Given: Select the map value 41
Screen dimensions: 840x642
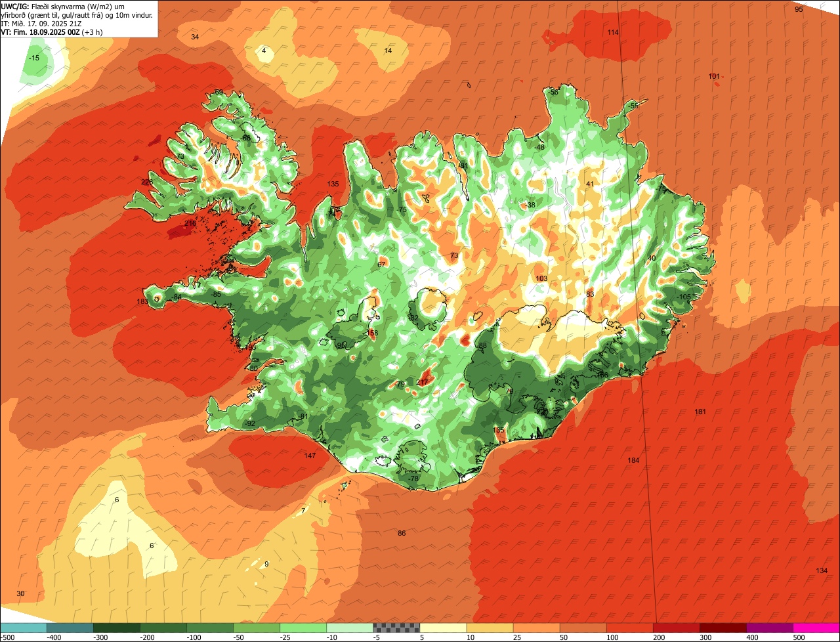Looking at the screenshot, I should 589,184.
